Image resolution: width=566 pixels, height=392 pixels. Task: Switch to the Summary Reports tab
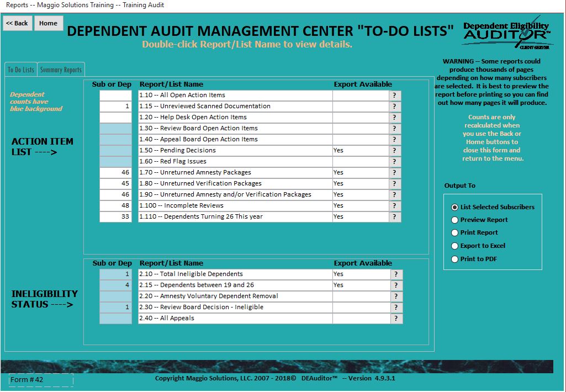[x=61, y=70]
